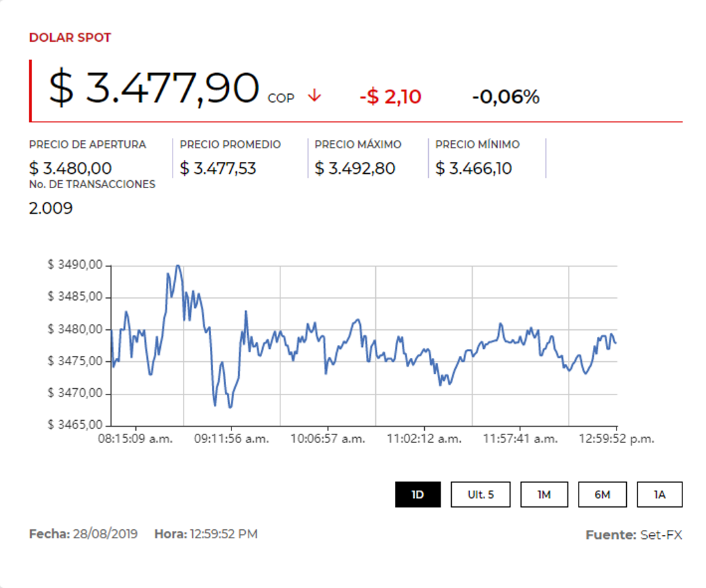The image size is (706, 588).
Task: Click the 08:15:09 a.m. axis label
Action: (135, 439)
